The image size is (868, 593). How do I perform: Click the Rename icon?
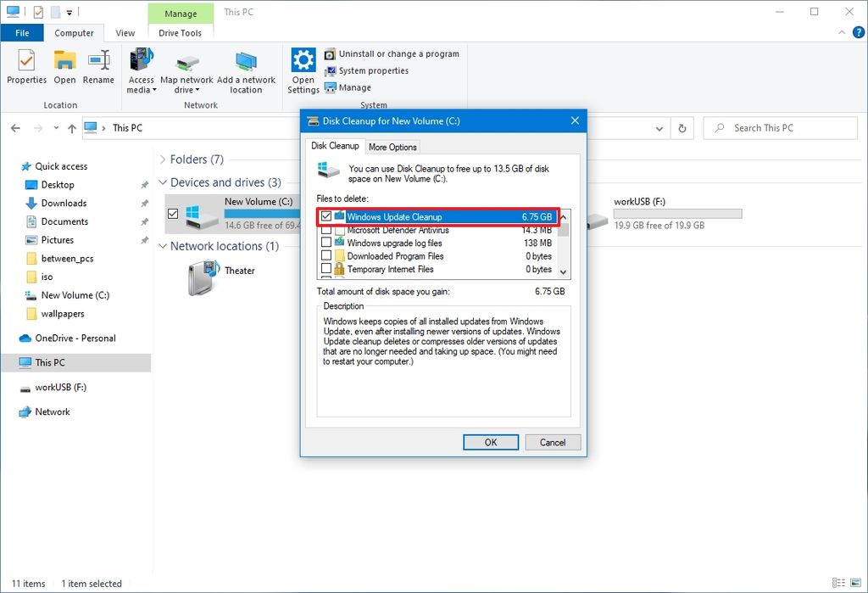(99, 68)
